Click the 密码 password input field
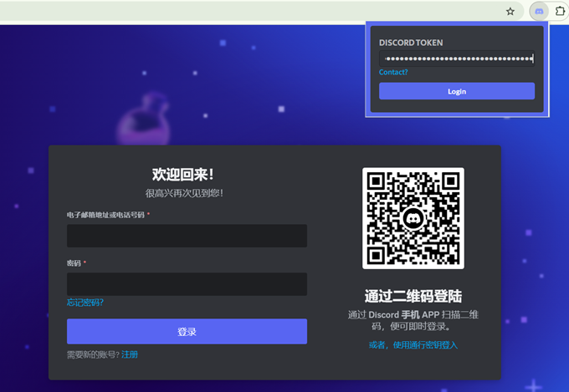This screenshot has height=392, width=569. pyautogui.click(x=187, y=284)
